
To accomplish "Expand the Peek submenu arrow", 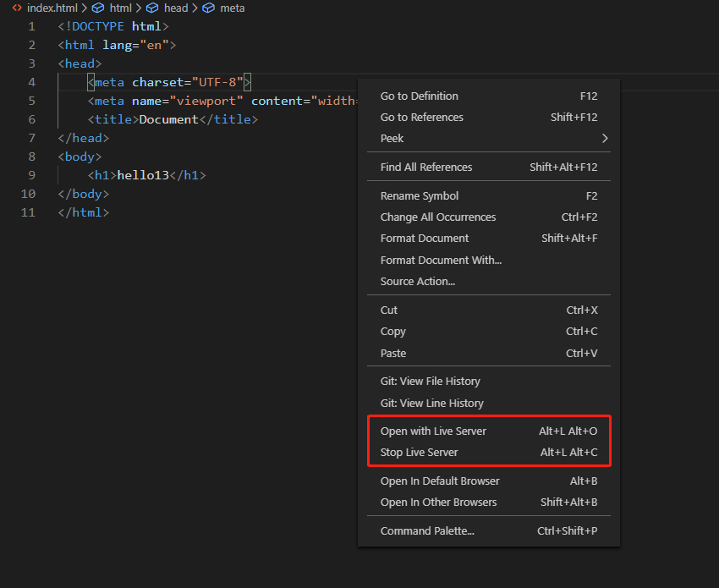I will point(604,138).
